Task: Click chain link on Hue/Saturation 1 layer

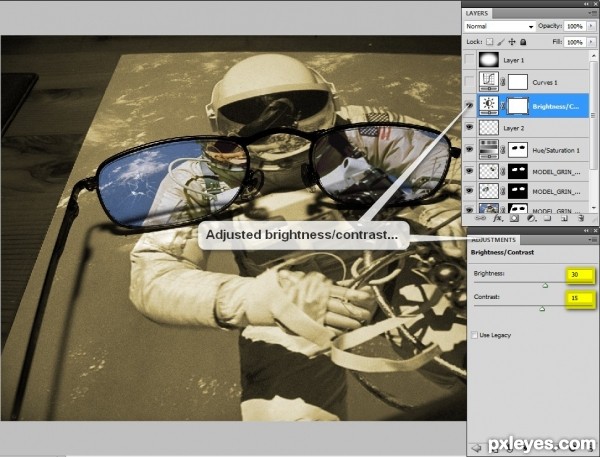Action: pyautogui.click(x=503, y=150)
